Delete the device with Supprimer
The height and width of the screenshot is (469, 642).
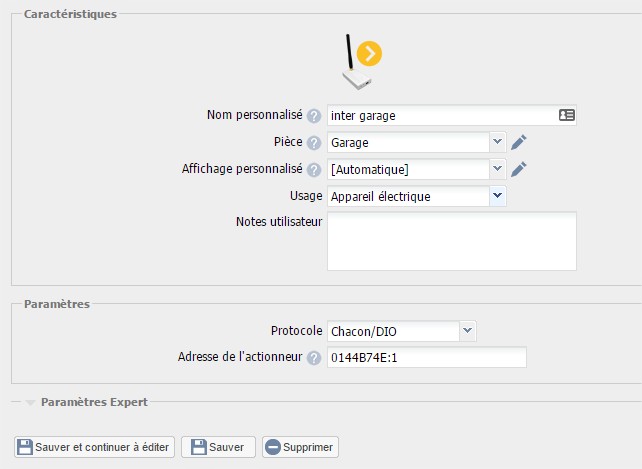[x=300, y=447]
